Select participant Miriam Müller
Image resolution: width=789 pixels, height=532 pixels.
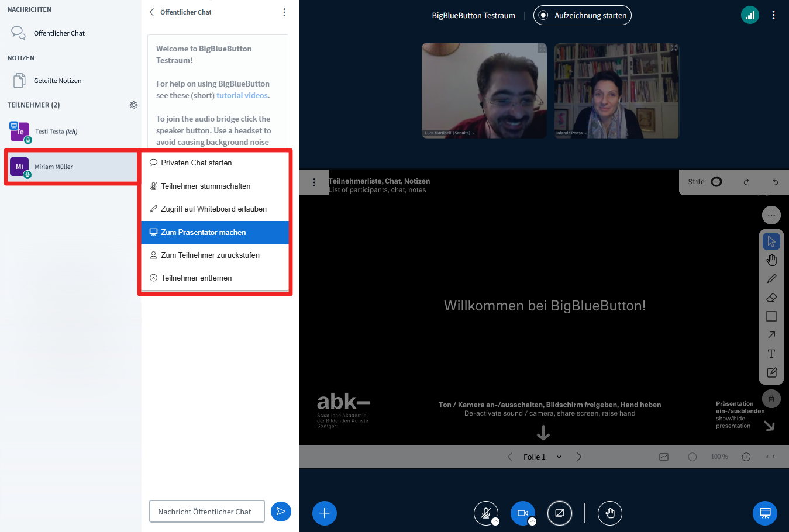[x=72, y=167]
